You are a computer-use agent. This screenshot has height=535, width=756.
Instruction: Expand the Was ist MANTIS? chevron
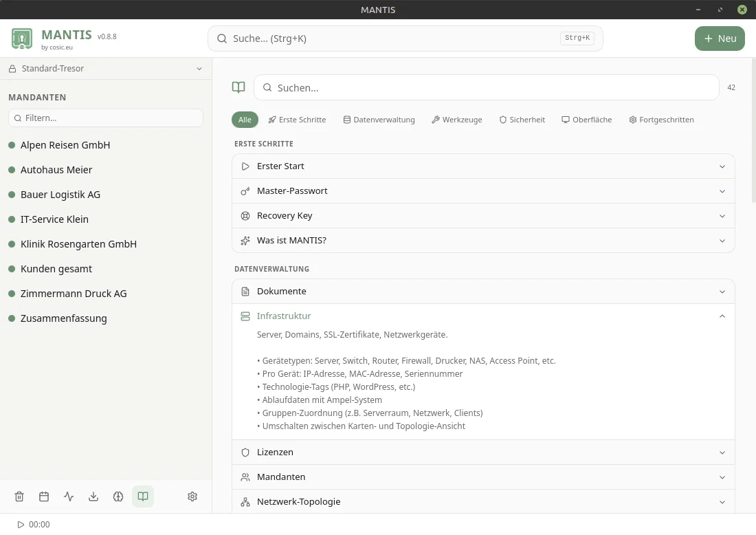[x=722, y=241]
